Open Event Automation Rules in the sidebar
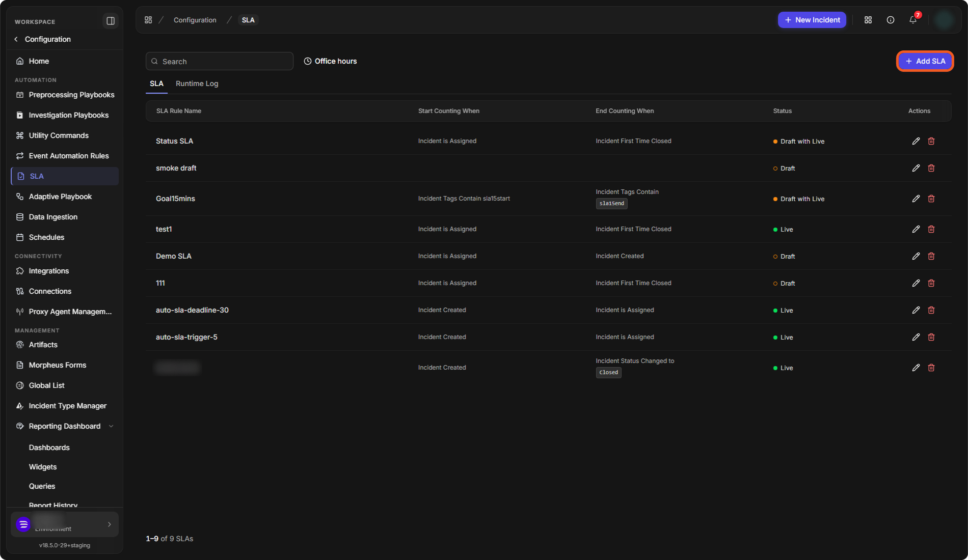This screenshot has height=560, width=968. coord(65,156)
